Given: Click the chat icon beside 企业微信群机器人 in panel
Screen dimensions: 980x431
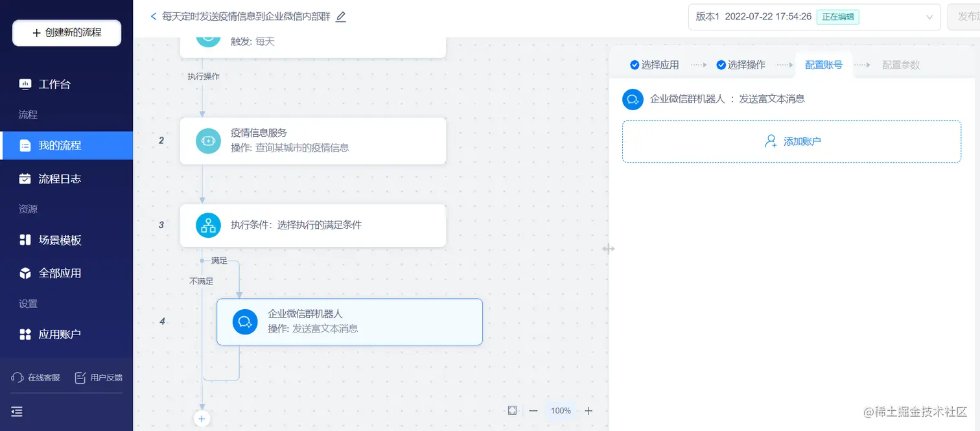Looking at the screenshot, I should click(633, 99).
